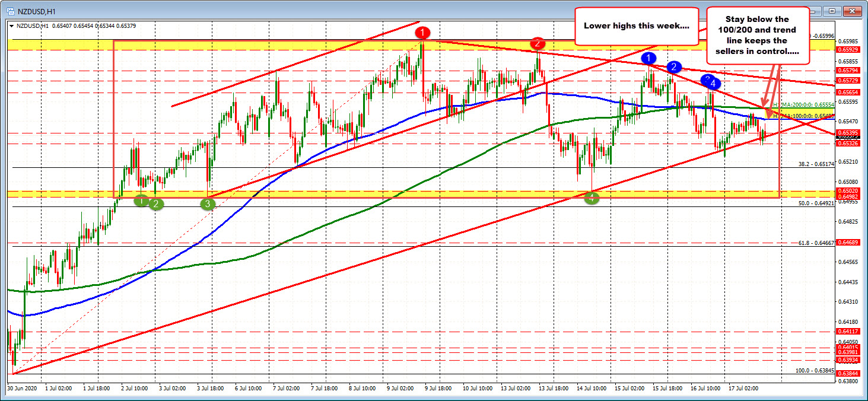The width and height of the screenshot is (868, 401).
Task: Click the 30 Jun 2020 date label
Action: [x=22, y=388]
